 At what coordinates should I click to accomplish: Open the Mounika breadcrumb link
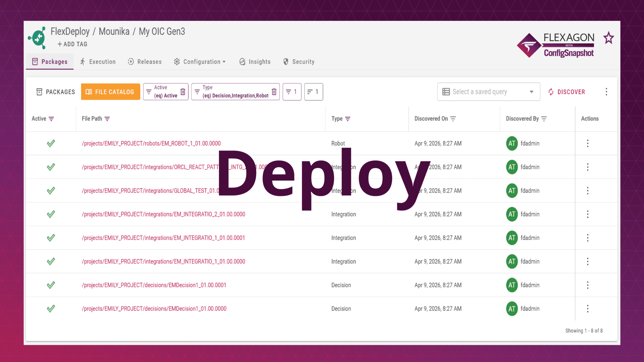click(114, 32)
